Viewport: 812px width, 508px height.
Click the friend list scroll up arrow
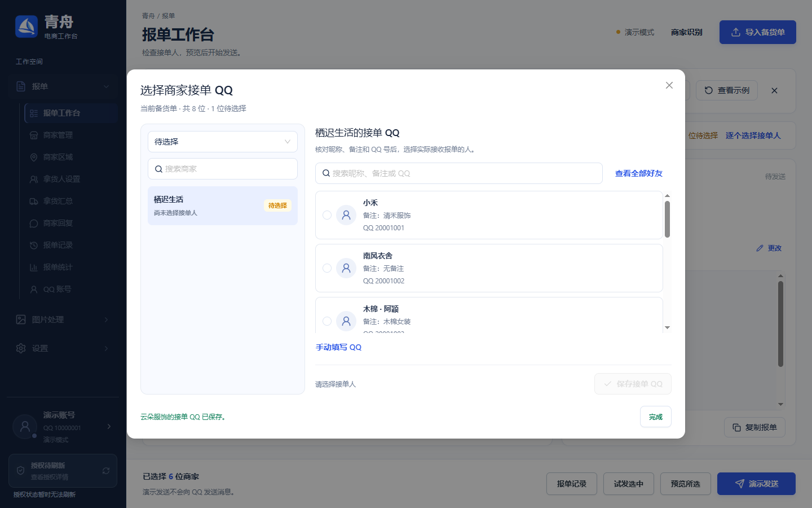(x=668, y=196)
